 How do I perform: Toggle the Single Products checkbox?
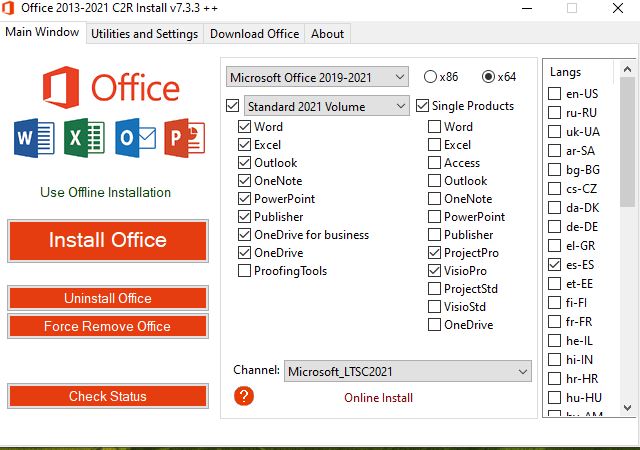422,106
